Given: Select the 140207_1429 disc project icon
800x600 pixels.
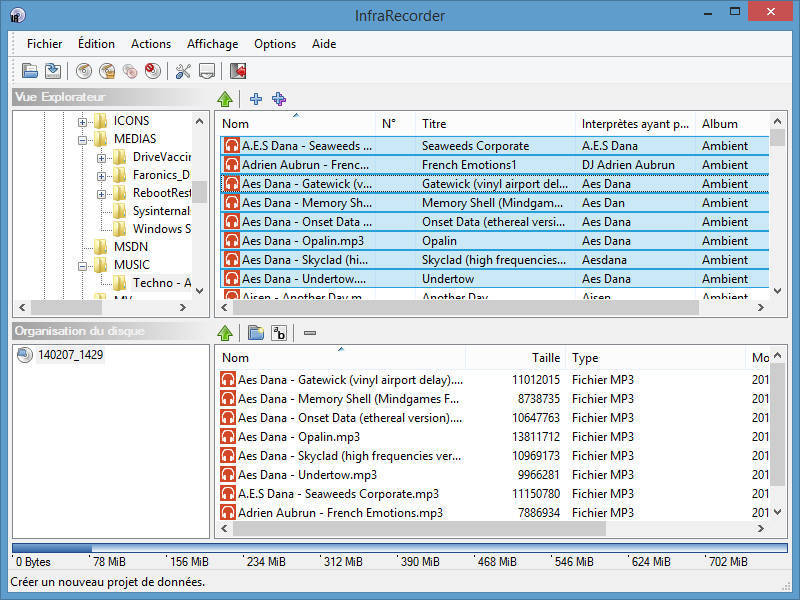Looking at the screenshot, I should click(24, 355).
